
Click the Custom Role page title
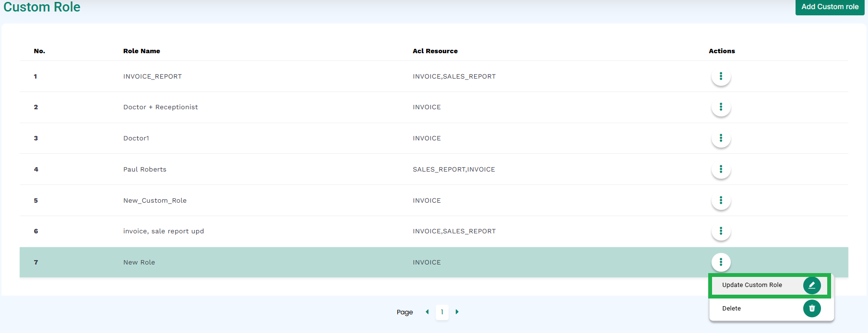[42, 7]
